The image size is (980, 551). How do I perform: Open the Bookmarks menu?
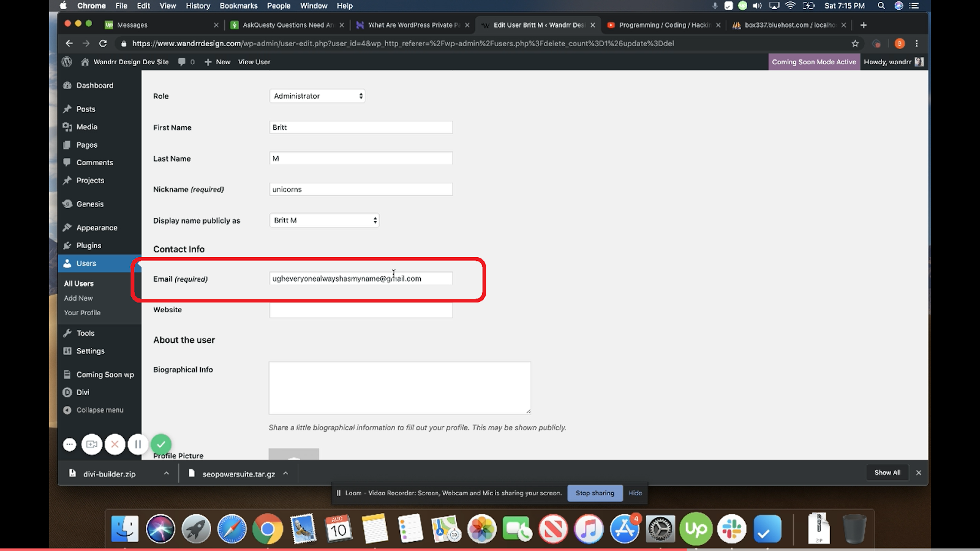[x=238, y=6]
